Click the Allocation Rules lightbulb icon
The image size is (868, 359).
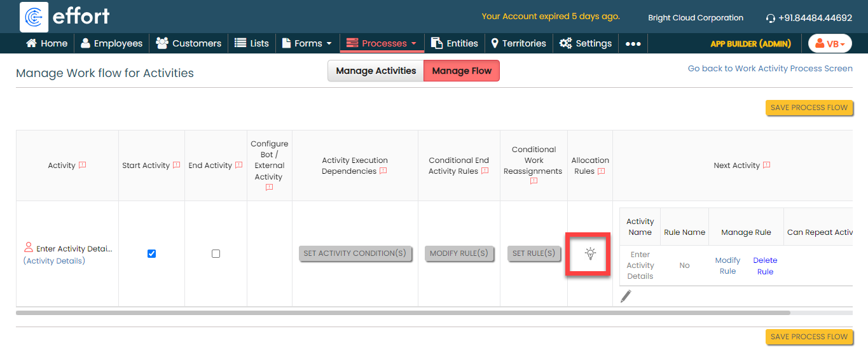590,253
